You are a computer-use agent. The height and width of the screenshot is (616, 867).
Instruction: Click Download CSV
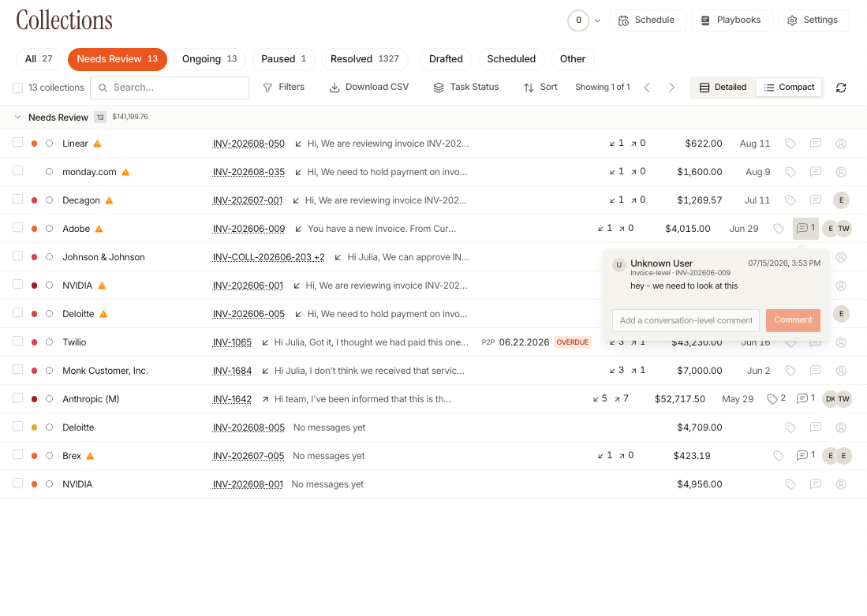coord(368,88)
